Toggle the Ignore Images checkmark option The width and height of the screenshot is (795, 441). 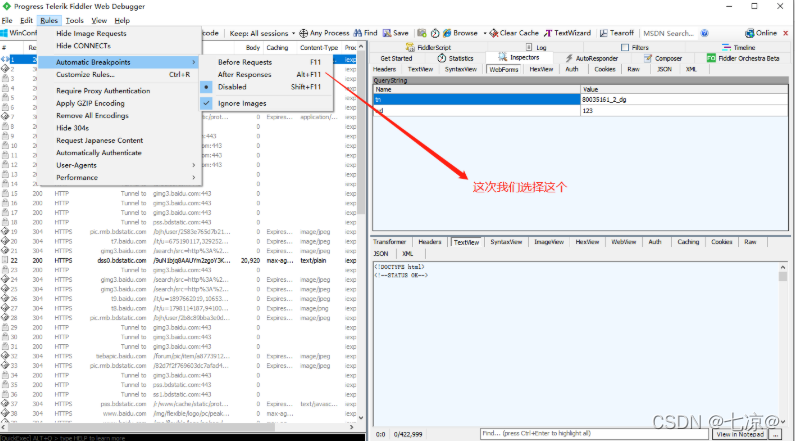click(x=206, y=103)
